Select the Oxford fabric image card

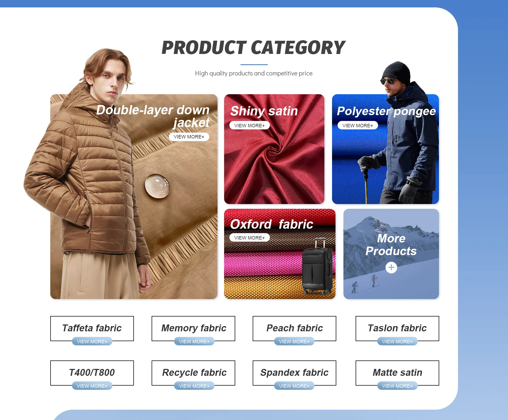point(280,254)
